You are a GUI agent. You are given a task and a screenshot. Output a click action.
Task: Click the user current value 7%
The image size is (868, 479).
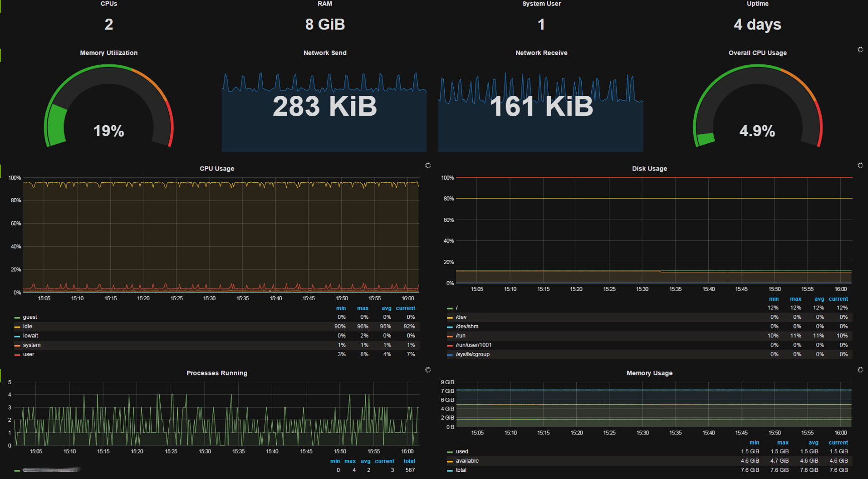[x=411, y=354]
